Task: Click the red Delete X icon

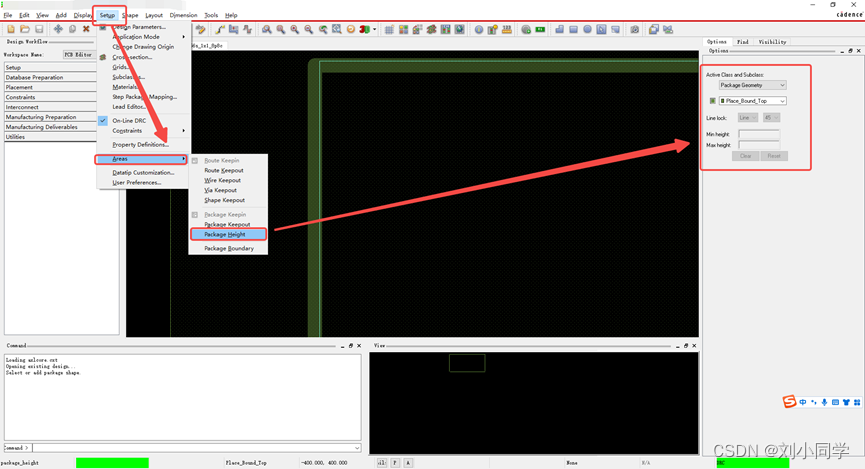Action: (86, 29)
